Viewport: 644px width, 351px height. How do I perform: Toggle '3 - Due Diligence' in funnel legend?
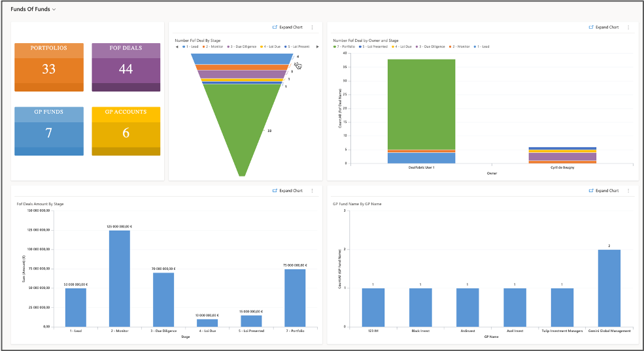pos(241,47)
